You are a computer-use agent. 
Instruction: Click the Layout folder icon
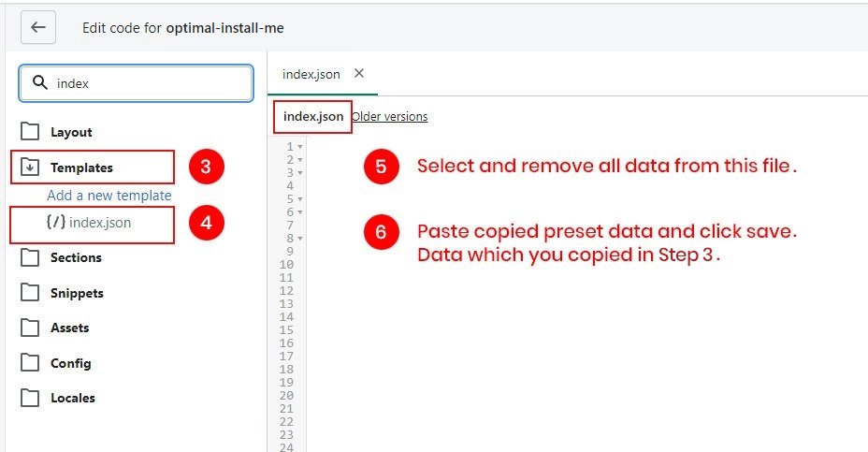(31, 132)
